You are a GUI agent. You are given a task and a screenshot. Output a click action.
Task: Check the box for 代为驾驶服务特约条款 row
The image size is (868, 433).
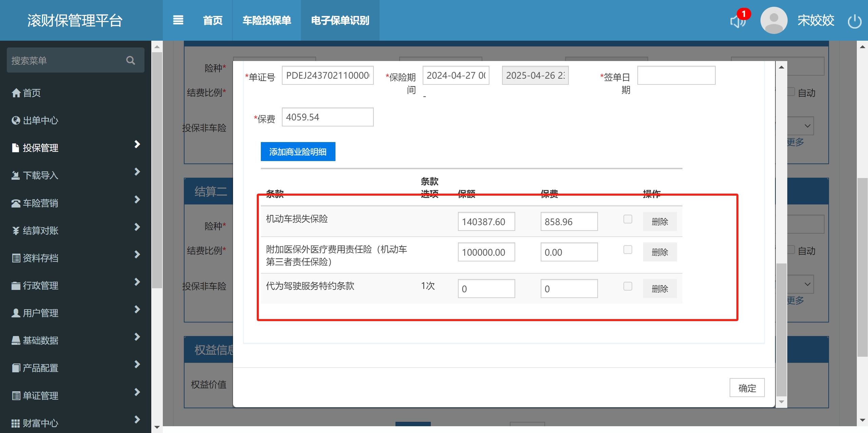(x=628, y=287)
